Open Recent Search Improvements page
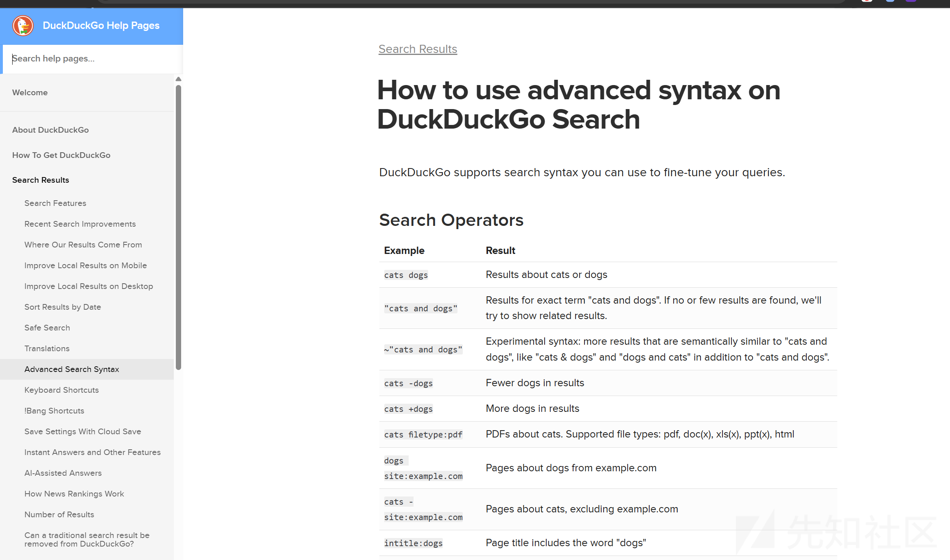The image size is (950, 560). tap(80, 224)
